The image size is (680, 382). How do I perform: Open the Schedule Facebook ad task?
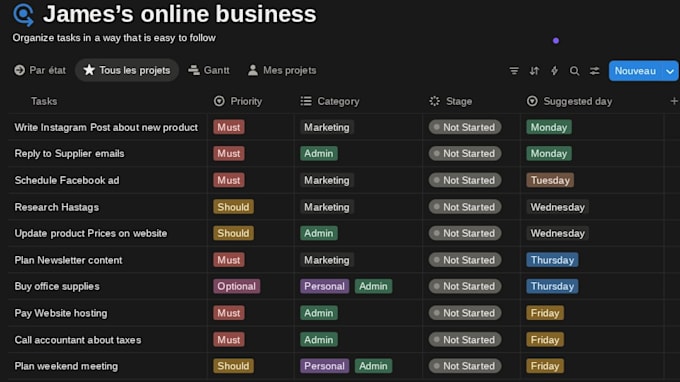(67, 180)
